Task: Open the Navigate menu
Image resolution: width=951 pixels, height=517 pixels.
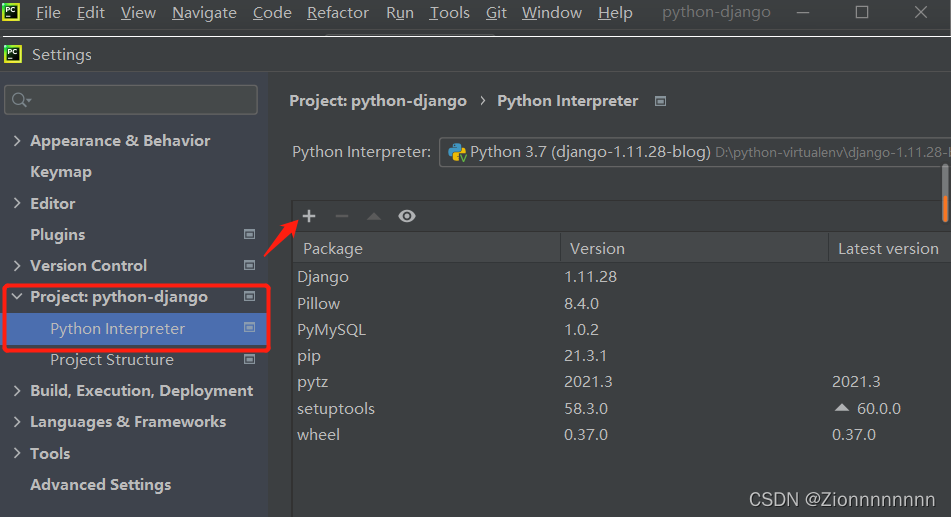Action: (204, 13)
